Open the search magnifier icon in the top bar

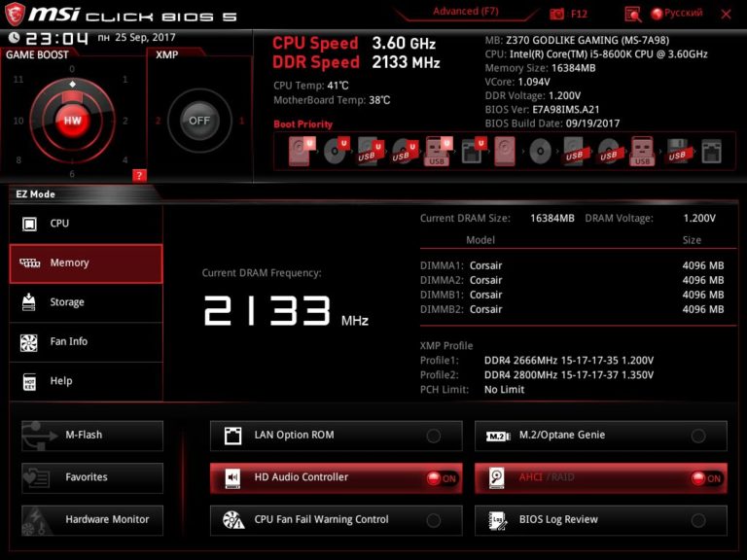[x=632, y=15]
